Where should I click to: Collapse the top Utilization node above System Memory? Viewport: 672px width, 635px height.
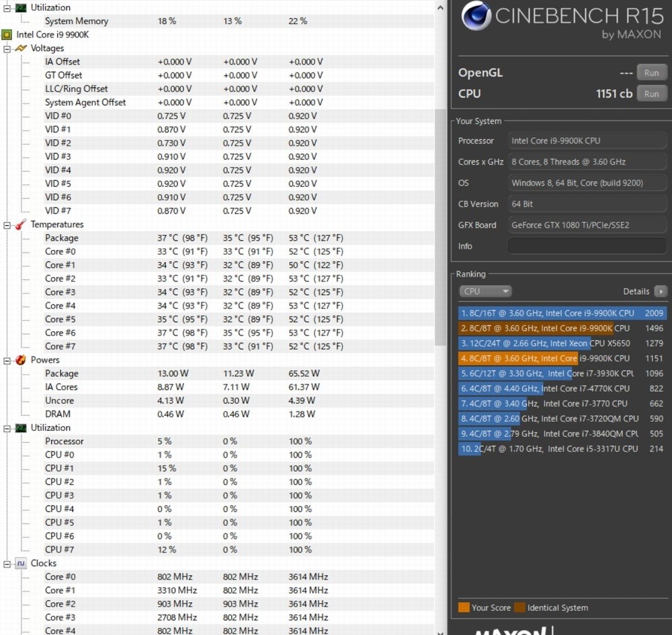7,8
